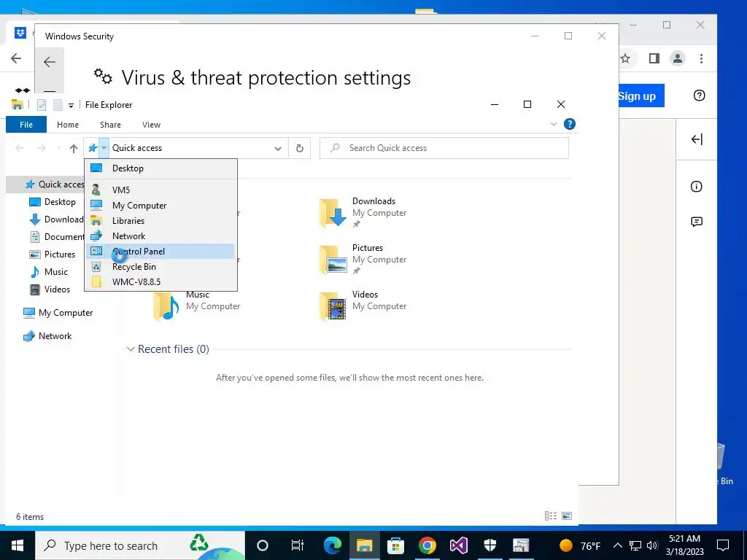This screenshot has height=560, width=747.
Task: Open Customize Quick Access Toolbar dropdown
Action: pyautogui.click(x=71, y=105)
